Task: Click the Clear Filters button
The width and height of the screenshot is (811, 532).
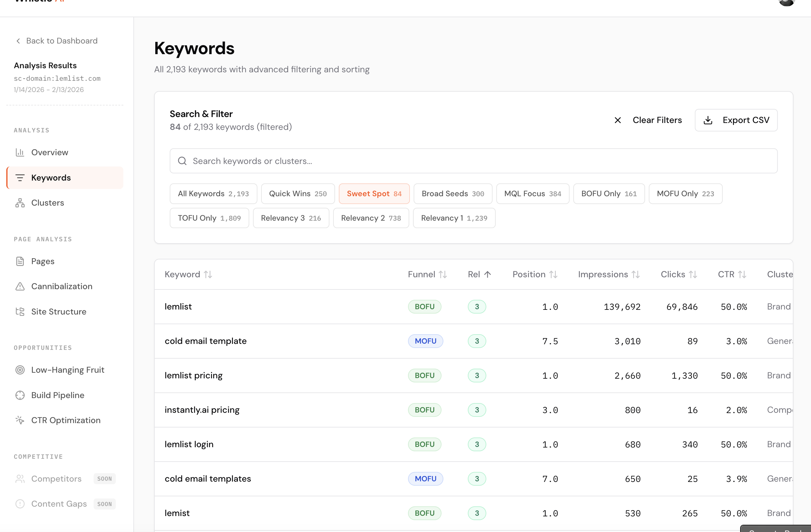Action: (x=657, y=120)
